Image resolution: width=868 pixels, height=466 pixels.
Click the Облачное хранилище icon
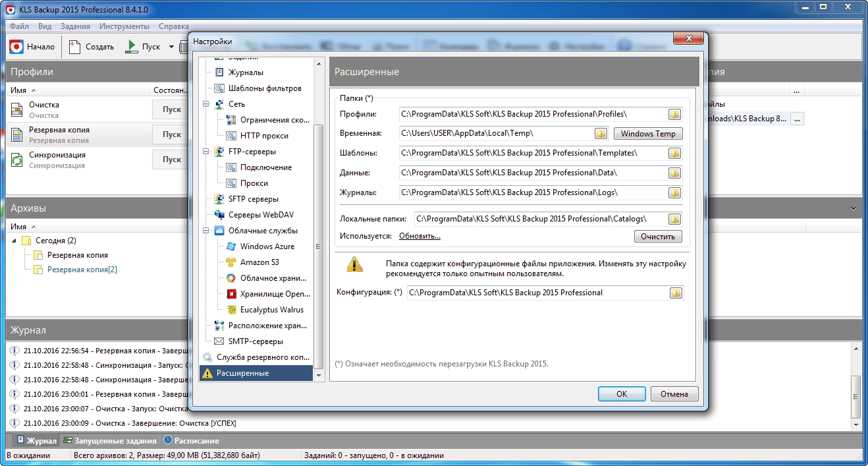231,278
